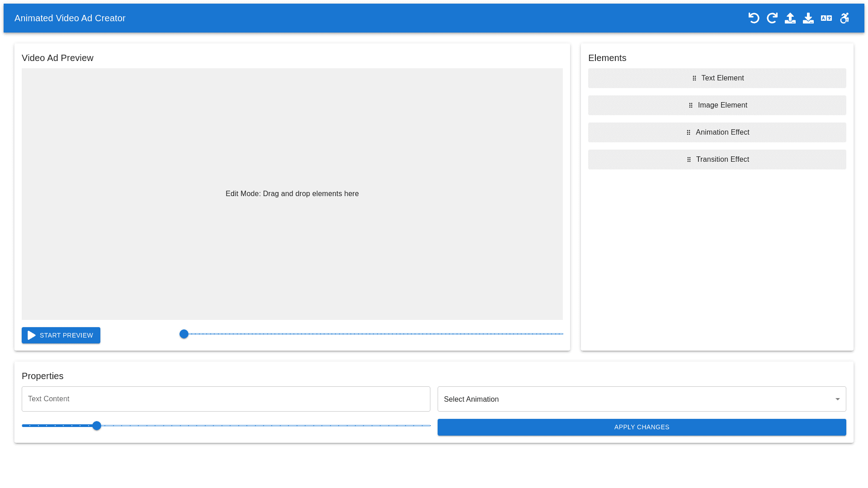Screen dimensions: 868x488
Task: Click the redo icon in header
Action: (x=772, y=18)
